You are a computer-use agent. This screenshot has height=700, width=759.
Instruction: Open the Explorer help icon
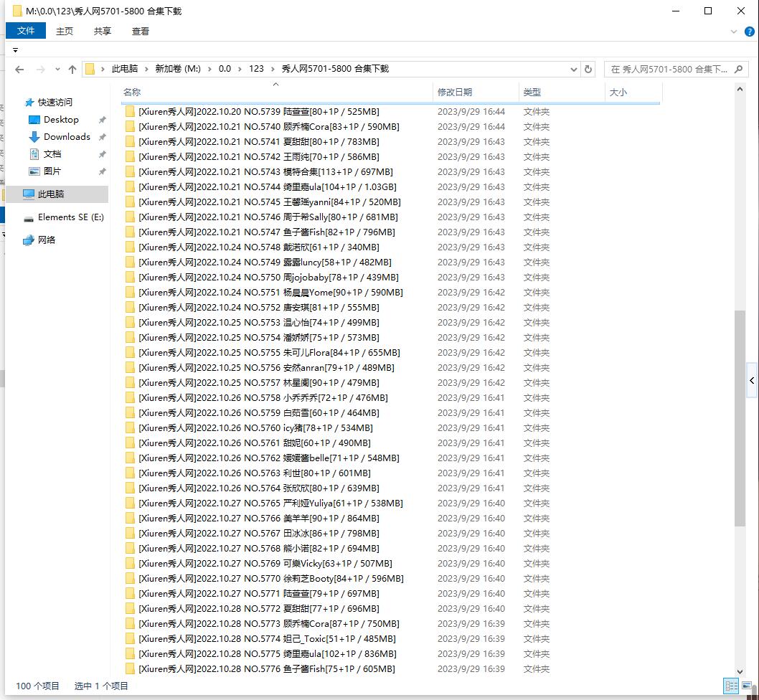click(x=750, y=32)
